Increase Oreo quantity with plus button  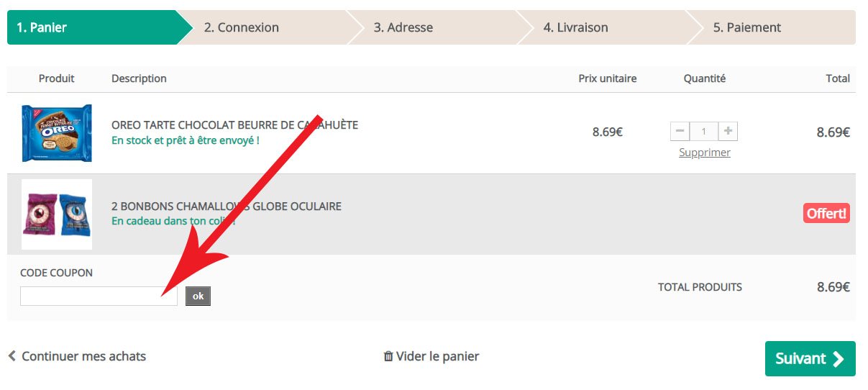(x=728, y=132)
